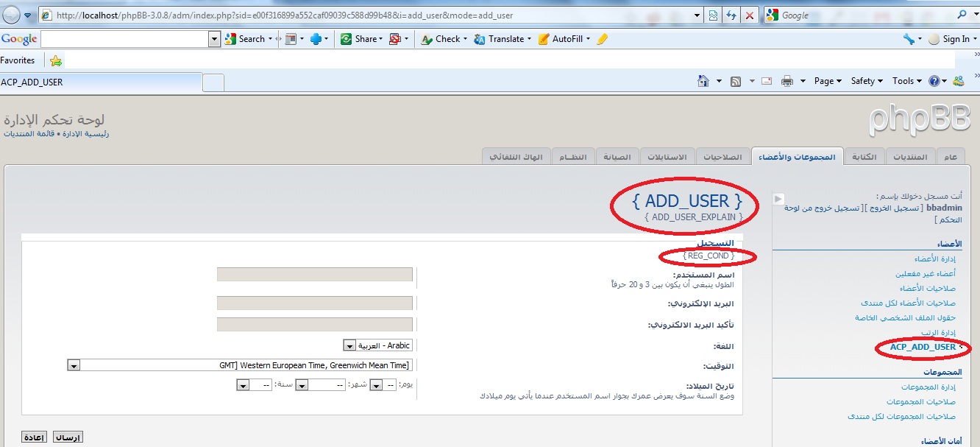This screenshot has height=447, width=980.
Task: Click the Google Toolbar highlighter icon
Action: (x=602, y=39)
